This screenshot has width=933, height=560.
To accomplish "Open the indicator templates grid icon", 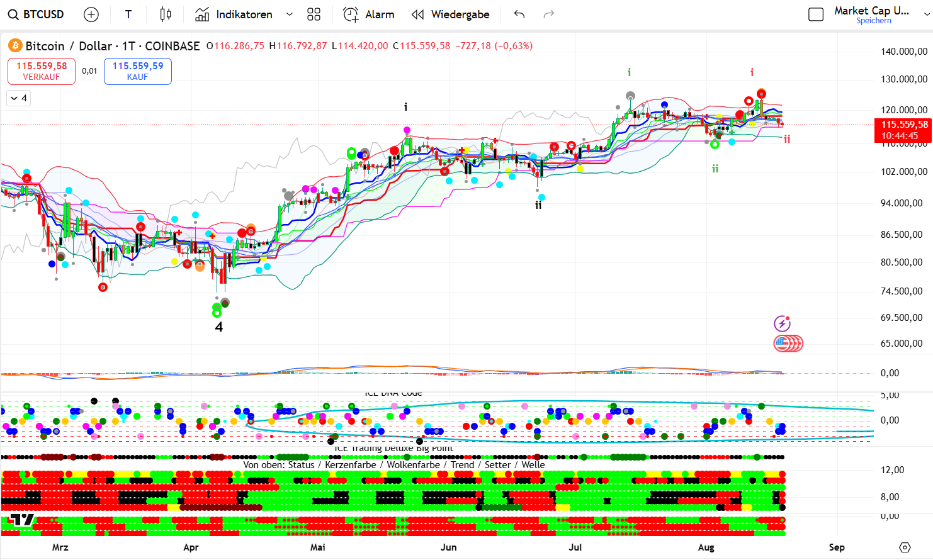I will pos(314,14).
